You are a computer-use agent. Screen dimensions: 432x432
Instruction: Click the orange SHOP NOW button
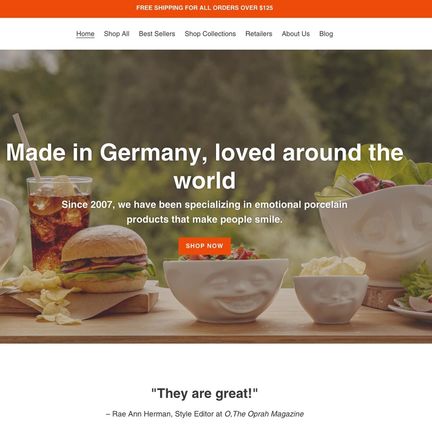tap(204, 246)
